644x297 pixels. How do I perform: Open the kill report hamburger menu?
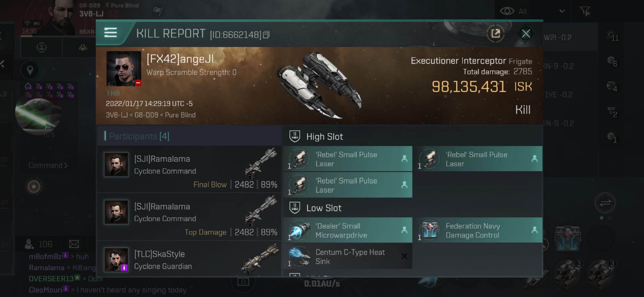(111, 33)
